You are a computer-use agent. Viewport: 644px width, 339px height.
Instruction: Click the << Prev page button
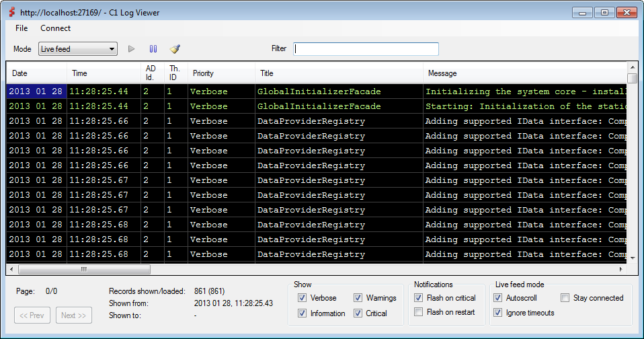[x=32, y=315]
